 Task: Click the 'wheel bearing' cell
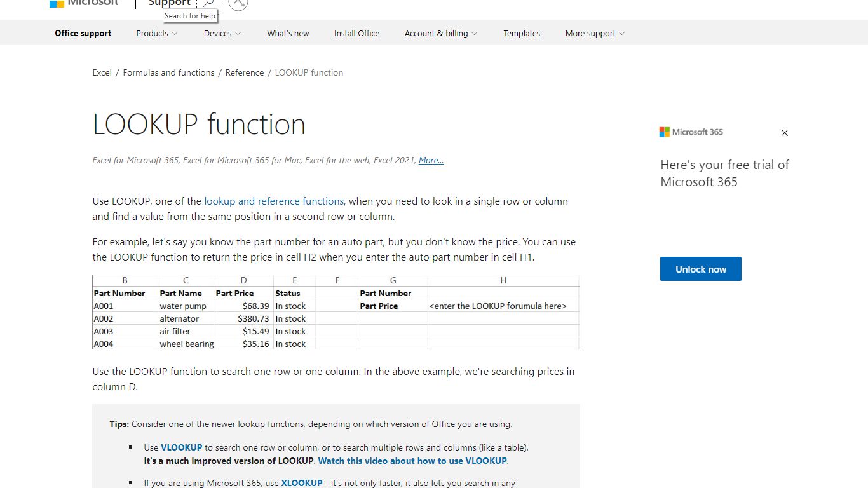[186, 344]
